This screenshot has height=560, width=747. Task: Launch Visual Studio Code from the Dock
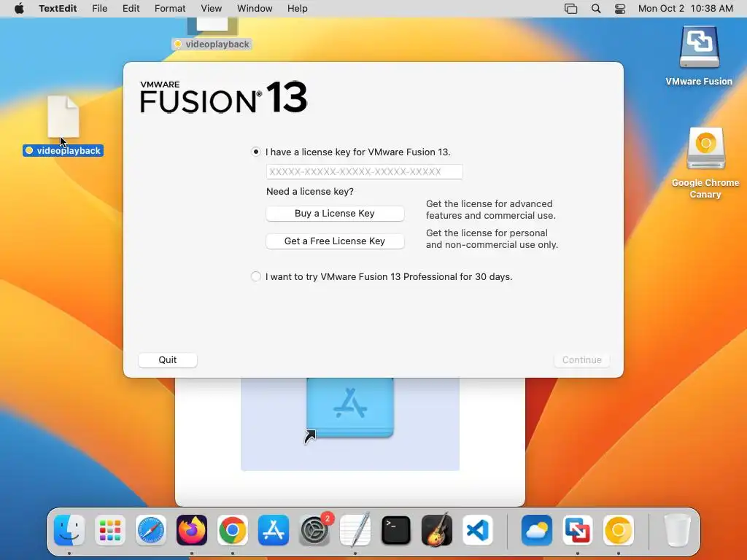pos(478,529)
